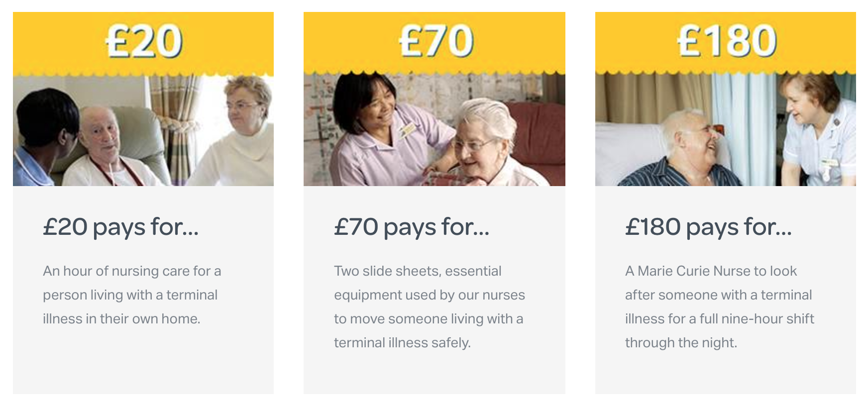Click the yellow £70 banner
The image size is (868, 405).
[434, 43]
